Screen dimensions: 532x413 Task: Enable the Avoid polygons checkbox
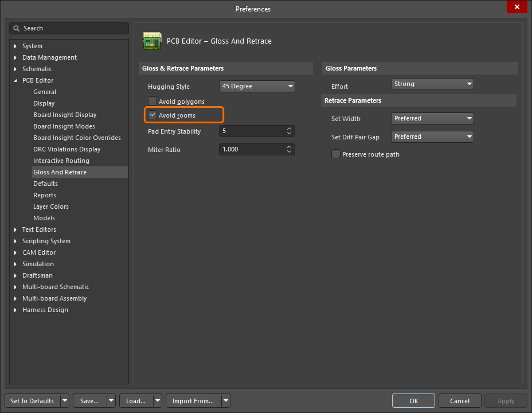(152, 100)
